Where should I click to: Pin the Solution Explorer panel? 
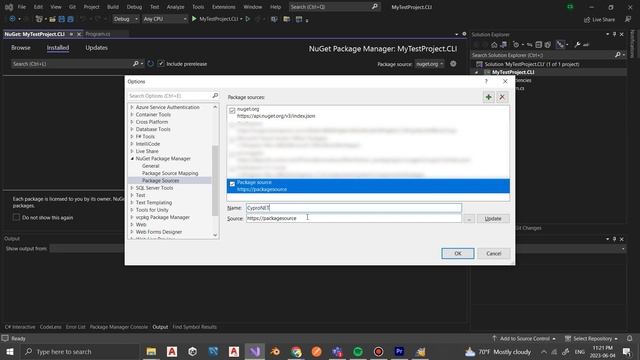pos(614,34)
